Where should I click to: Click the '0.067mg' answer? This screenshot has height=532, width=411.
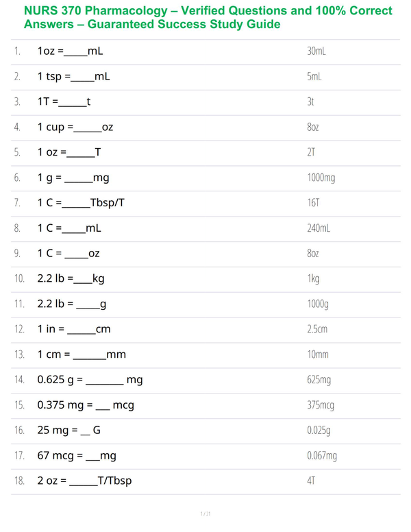[x=322, y=456]
